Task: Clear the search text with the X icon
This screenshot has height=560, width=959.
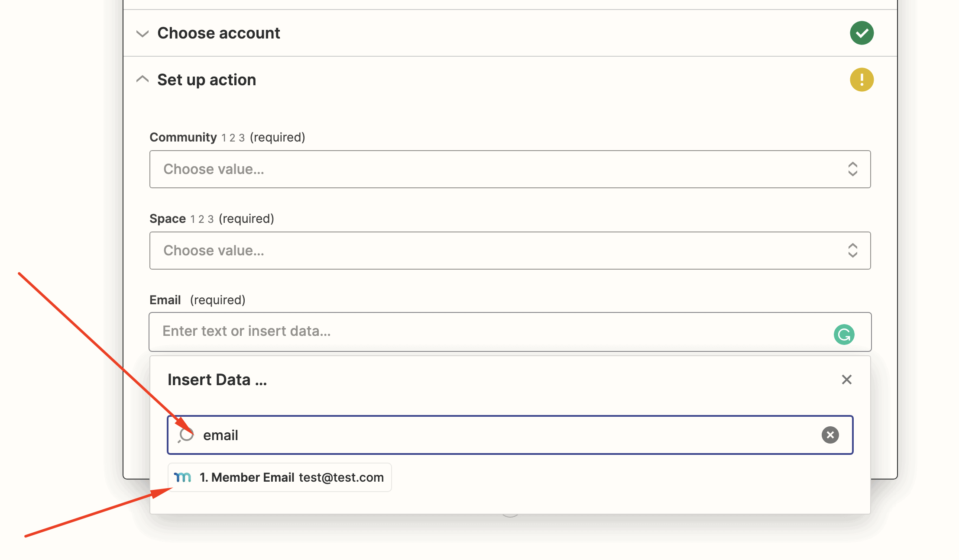Action: click(830, 435)
